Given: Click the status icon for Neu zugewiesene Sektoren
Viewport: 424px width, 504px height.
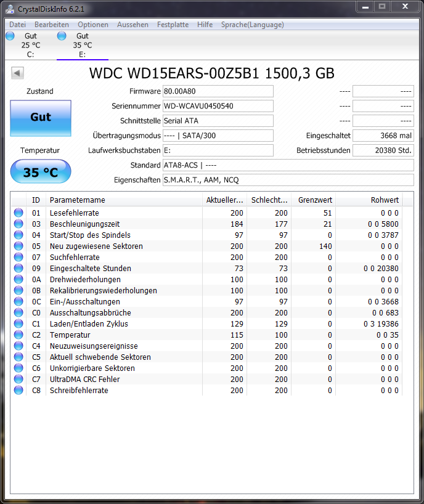Looking at the screenshot, I should pos(18,246).
